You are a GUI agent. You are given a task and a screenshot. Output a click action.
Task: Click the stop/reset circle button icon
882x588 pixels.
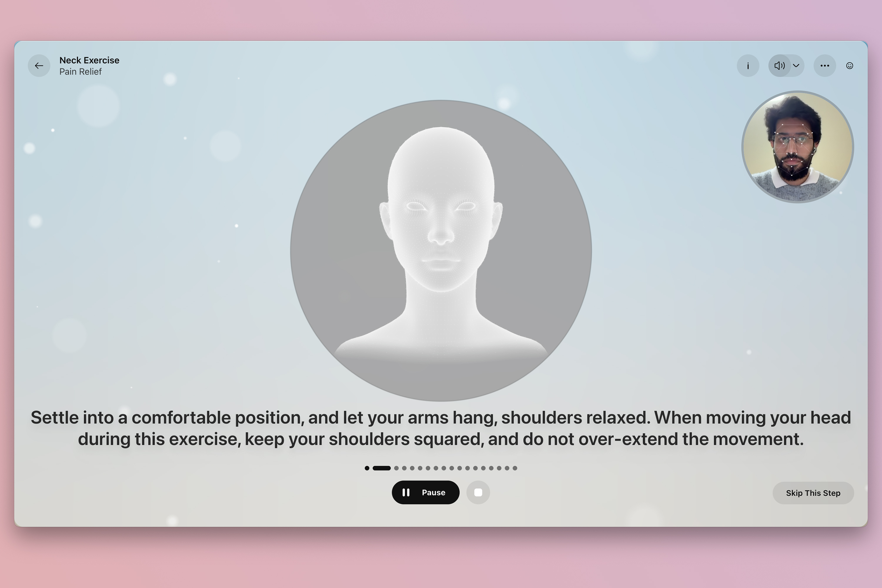tap(478, 492)
